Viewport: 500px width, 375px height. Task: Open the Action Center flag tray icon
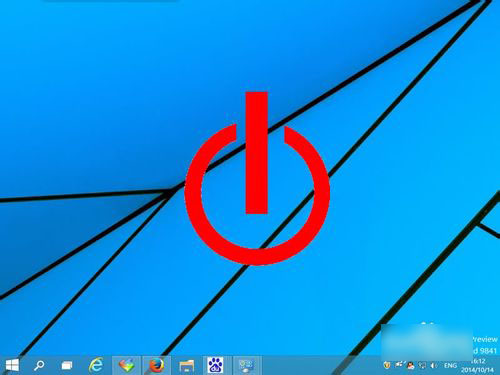pyautogui.click(x=399, y=365)
